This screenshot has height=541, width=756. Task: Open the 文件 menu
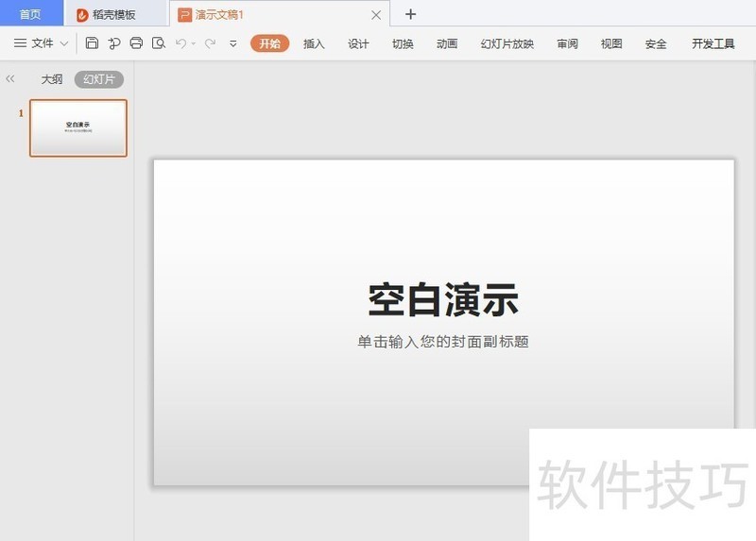click(x=42, y=43)
